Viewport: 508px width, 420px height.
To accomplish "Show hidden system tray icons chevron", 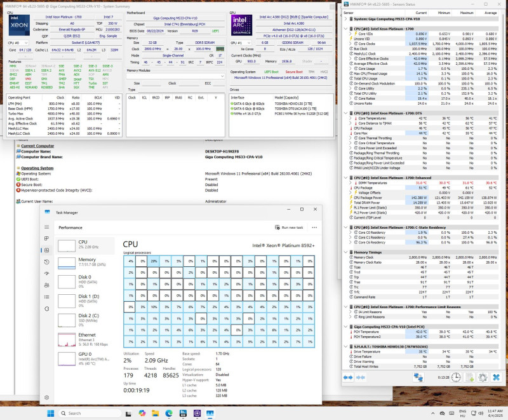I will click(433, 413).
